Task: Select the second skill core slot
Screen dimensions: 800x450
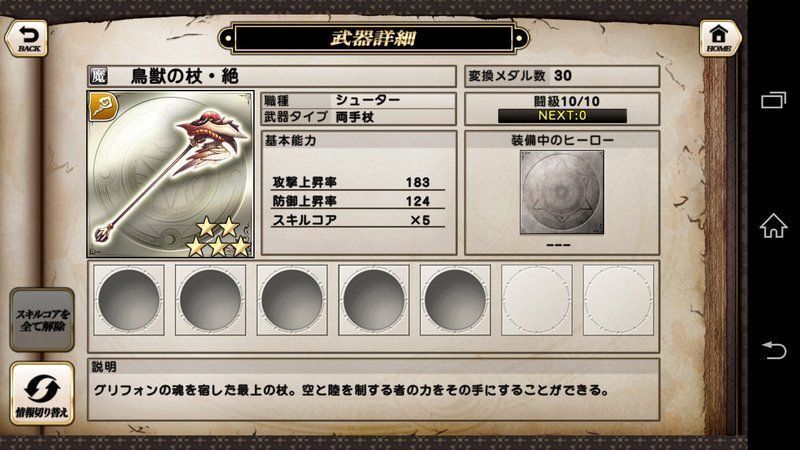Action: point(210,299)
